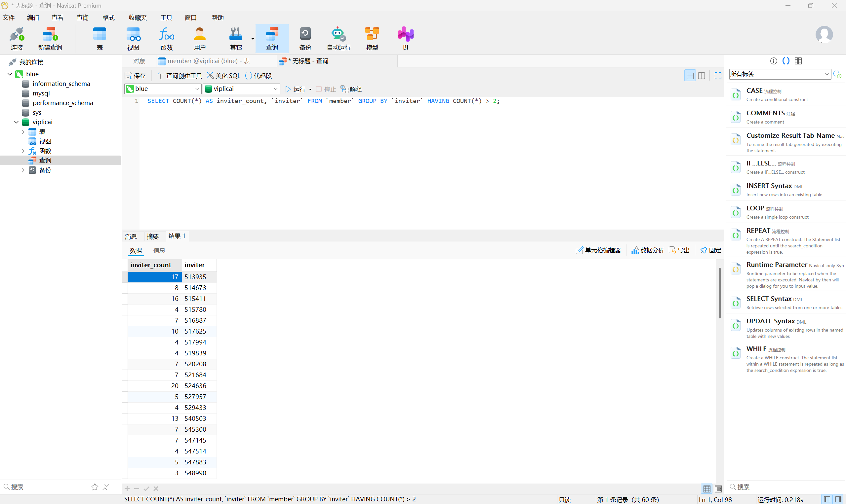Open 代码段 (Code Snippet) in the query toolbar
Viewport: 846px width, 504px height.
[258, 75]
